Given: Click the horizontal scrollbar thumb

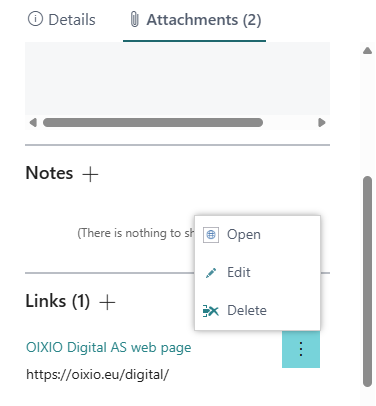Looking at the screenshot, I should pos(153,123).
